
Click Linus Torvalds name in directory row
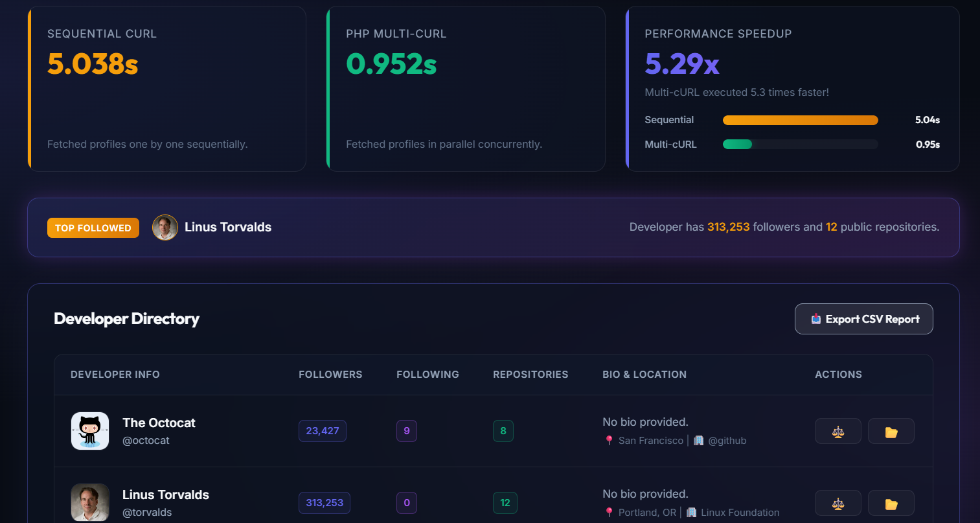pyautogui.click(x=166, y=494)
